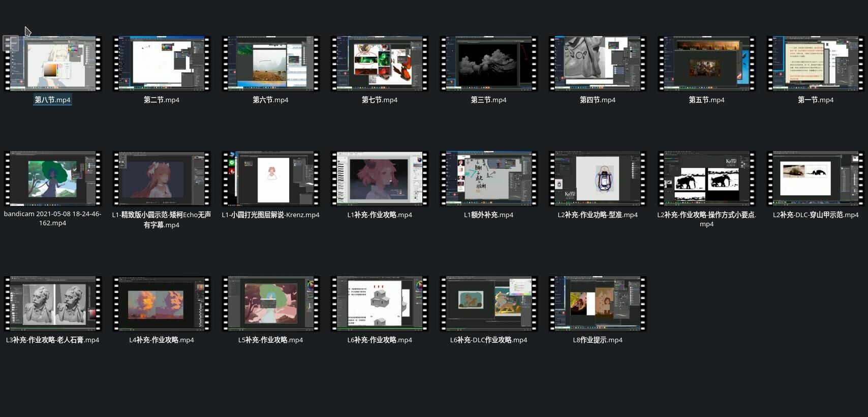This screenshot has width=868, height=417.
Task: Select the L2补充-作业功略-型准.mp4 lantern thumbnail
Action: pos(598,178)
